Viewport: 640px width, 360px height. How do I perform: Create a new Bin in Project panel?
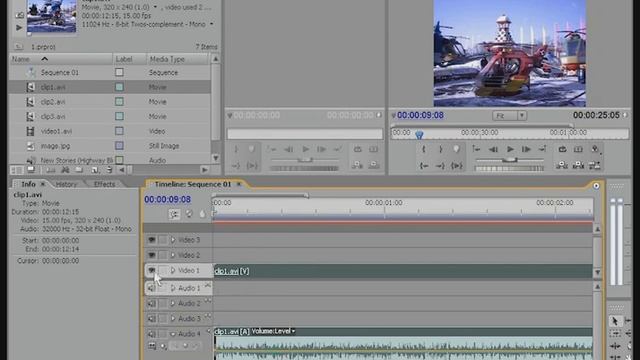pyautogui.click(x=79, y=170)
